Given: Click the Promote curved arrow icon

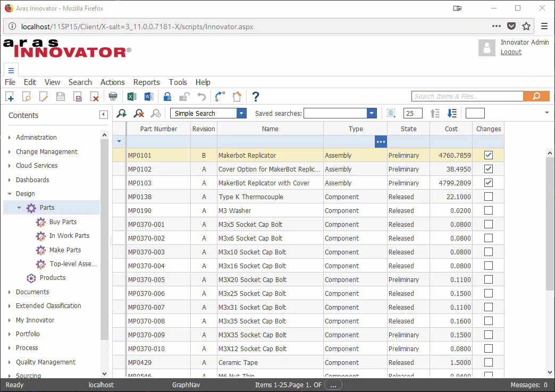Looking at the screenshot, I should coord(220,96).
